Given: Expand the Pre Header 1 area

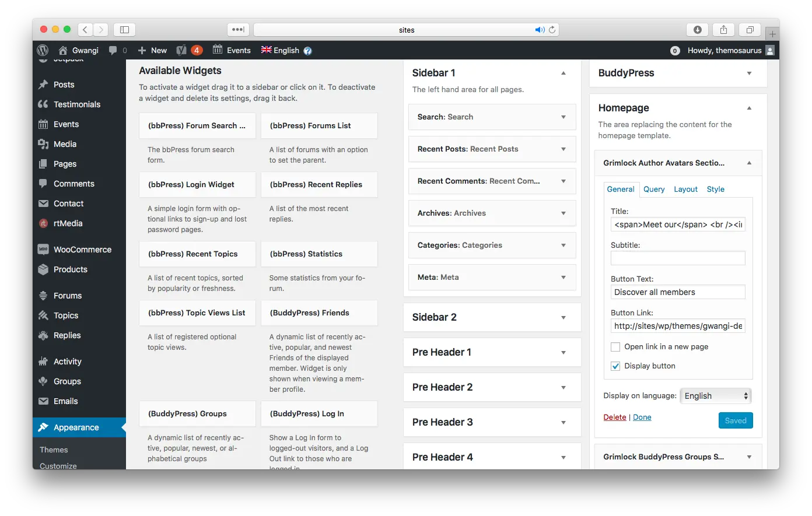Looking at the screenshot, I should tap(563, 353).
